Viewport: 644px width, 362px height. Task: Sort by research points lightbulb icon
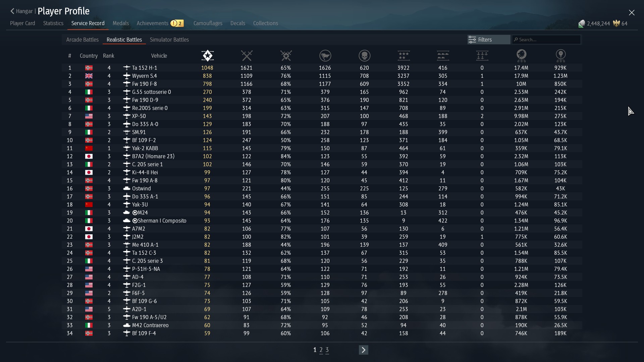(560, 56)
